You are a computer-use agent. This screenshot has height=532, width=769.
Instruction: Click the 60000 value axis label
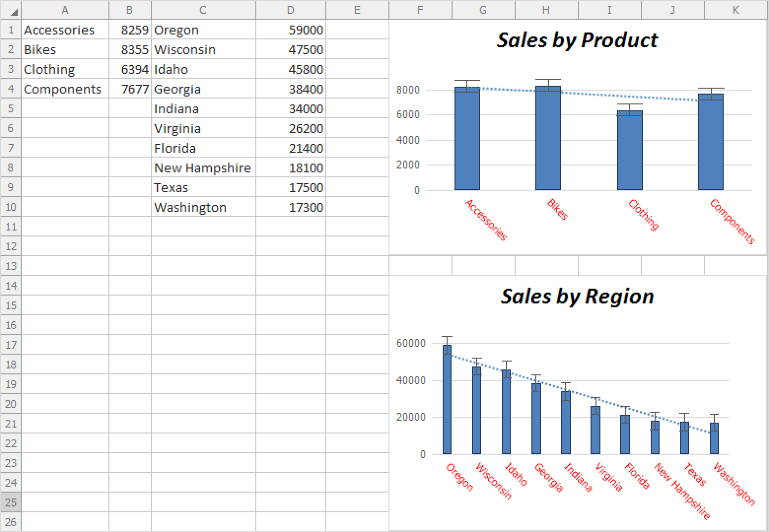coord(410,343)
